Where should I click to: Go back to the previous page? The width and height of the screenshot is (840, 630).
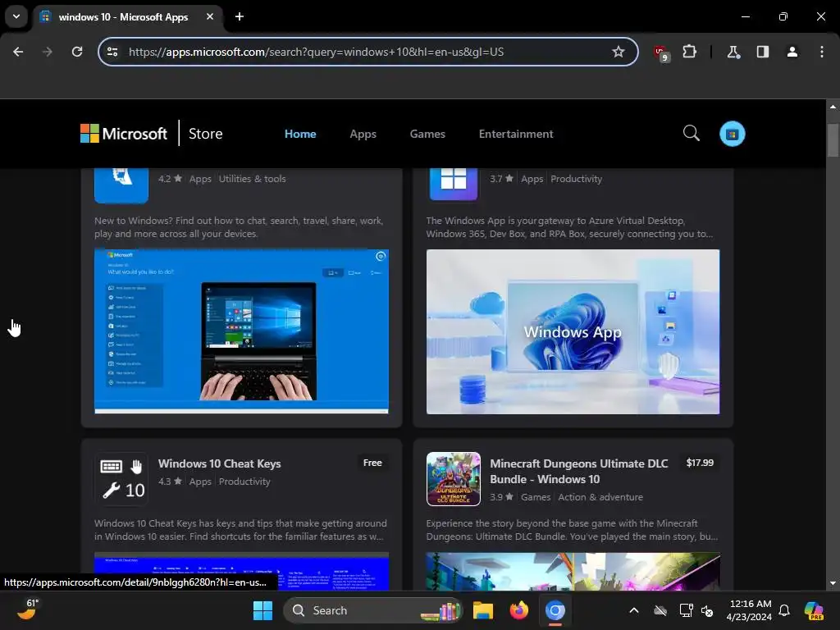[18, 52]
